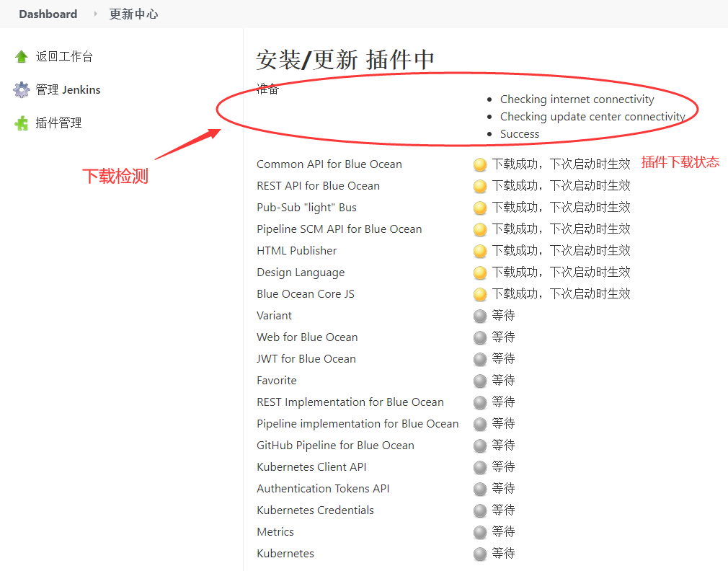Screen dimensions: 728x571
Task: Click grey ball for Pipeline implementation row
Action: coord(480,425)
